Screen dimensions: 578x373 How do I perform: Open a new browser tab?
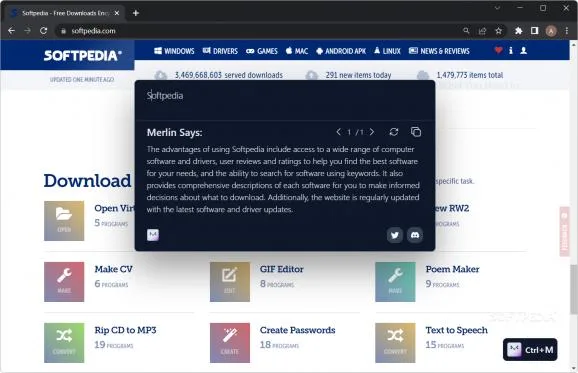point(136,13)
